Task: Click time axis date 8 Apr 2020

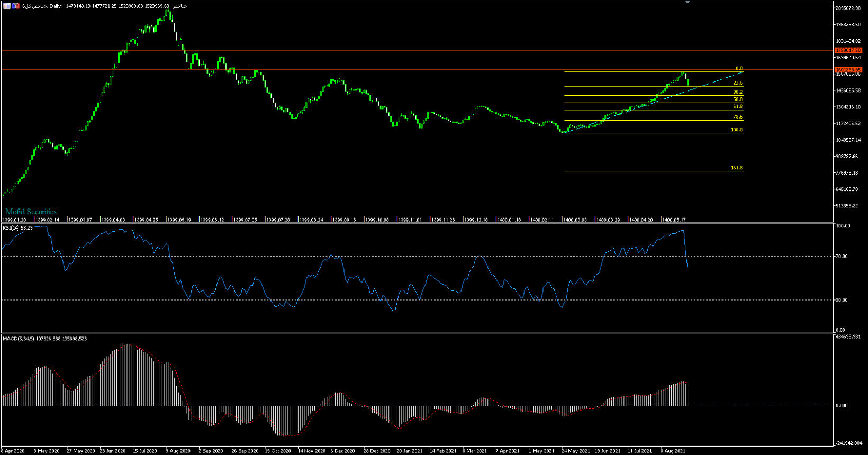Action: pos(13,451)
